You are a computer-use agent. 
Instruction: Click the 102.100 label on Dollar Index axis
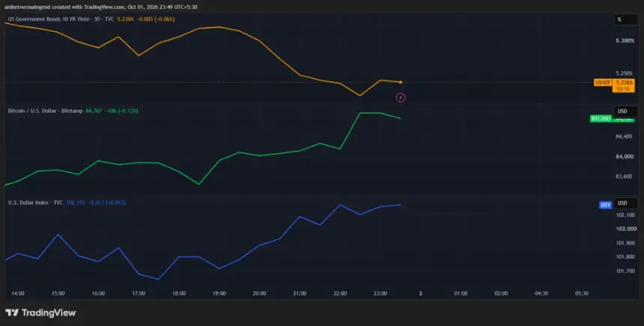pos(625,215)
